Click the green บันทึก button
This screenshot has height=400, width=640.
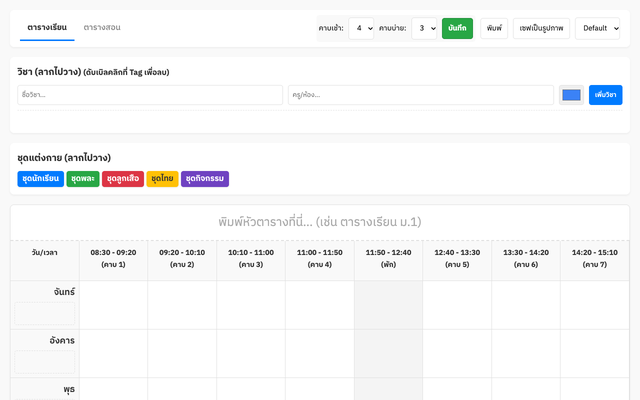(457, 28)
